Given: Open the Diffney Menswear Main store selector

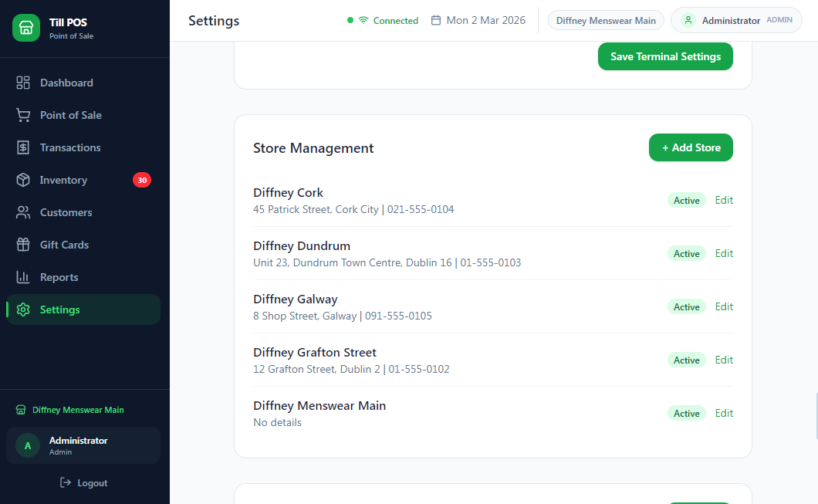Looking at the screenshot, I should click(x=606, y=20).
